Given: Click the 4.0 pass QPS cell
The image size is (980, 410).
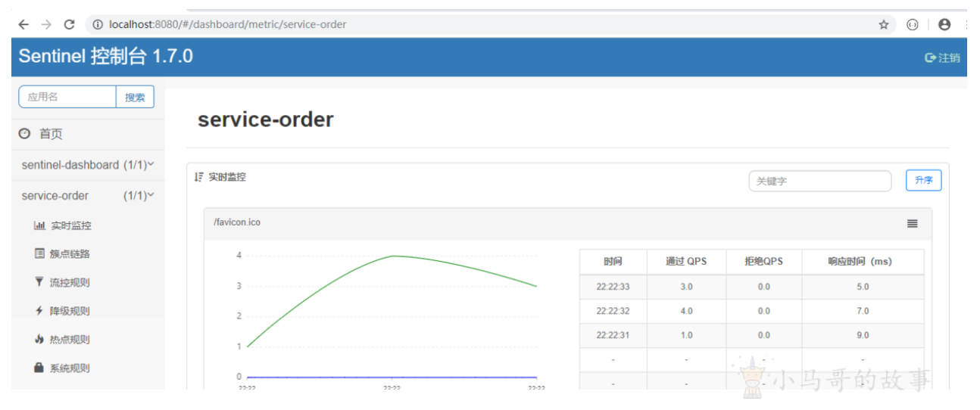Looking at the screenshot, I should coord(686,311).
